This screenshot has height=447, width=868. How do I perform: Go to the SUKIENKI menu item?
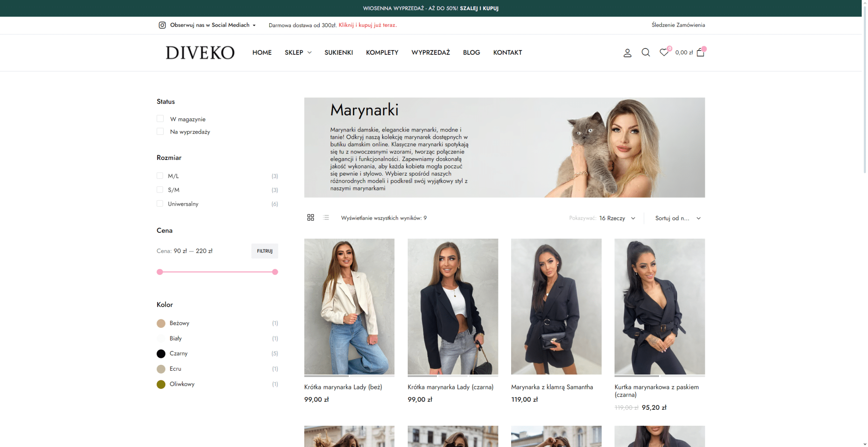(x=339, y=53)
